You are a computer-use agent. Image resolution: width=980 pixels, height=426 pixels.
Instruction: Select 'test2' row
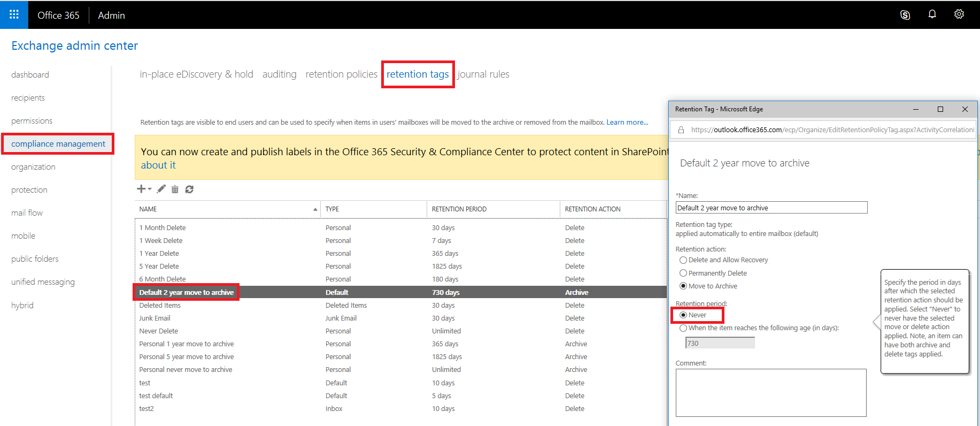[401, 409]
